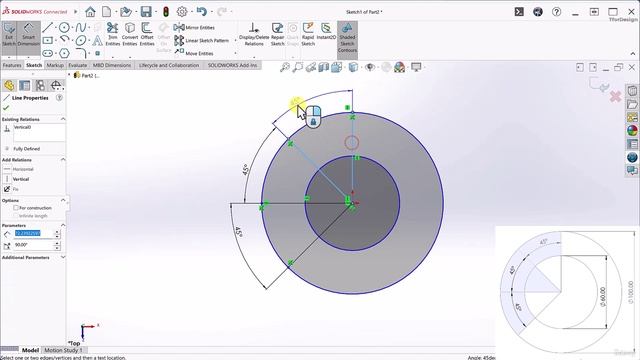Click the 90.00° angle parameter field

click(x=33, y=245)
